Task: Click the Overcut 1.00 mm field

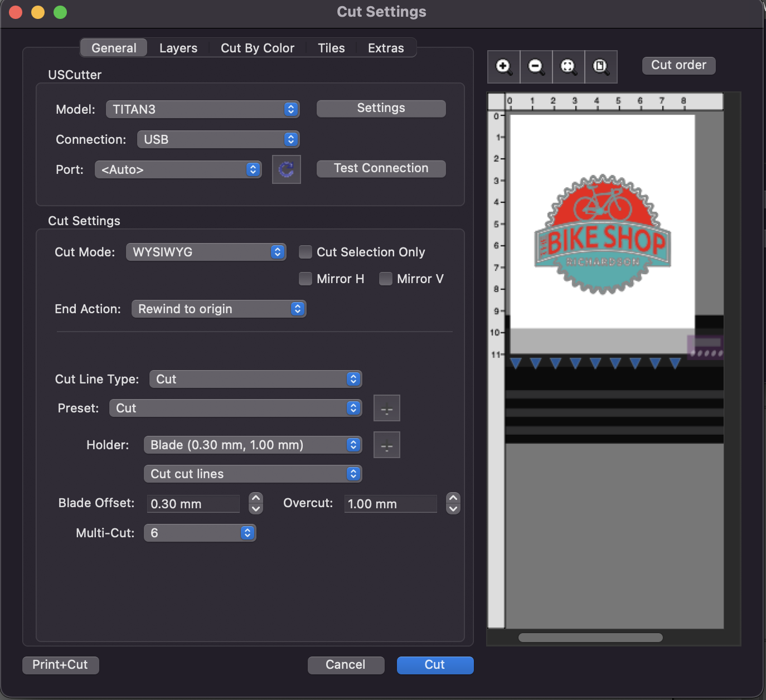Action: (391, 504)
